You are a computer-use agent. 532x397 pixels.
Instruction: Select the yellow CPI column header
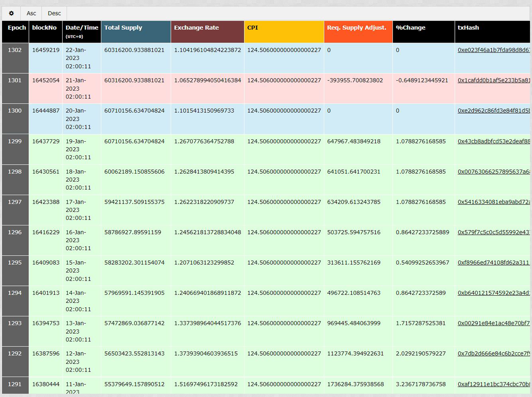click(253, 28)
